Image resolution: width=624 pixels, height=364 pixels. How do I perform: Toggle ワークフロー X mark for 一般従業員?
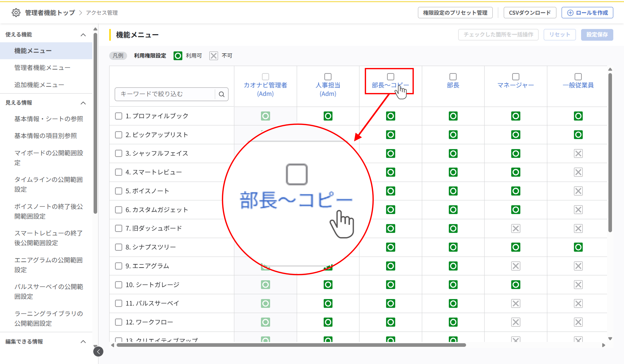[x=578, y=322]
